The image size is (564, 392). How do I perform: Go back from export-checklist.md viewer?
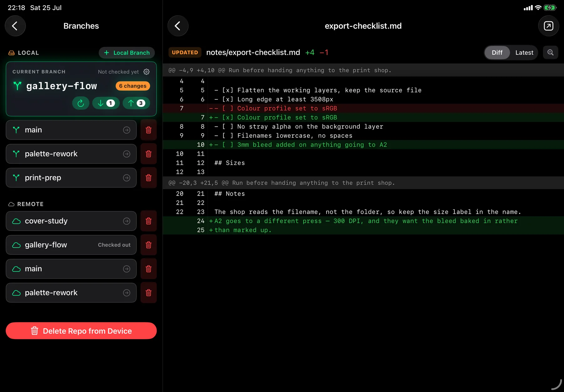pos(178,26)
